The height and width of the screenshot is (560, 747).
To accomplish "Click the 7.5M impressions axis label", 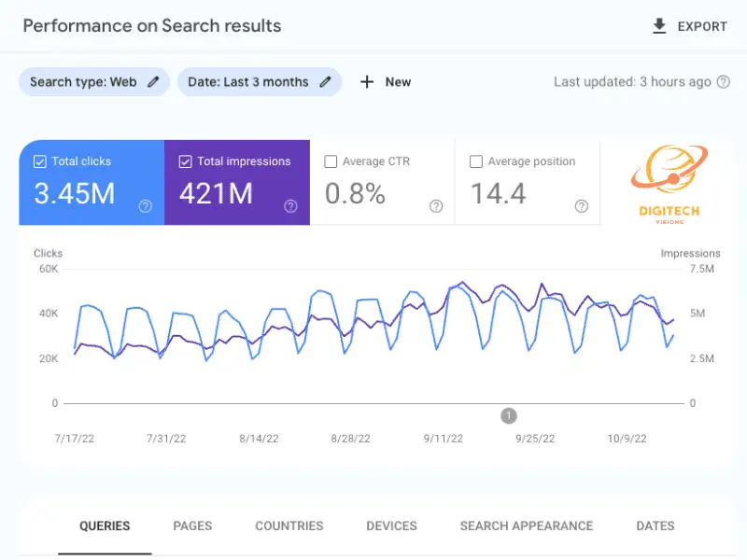I will pos(702,269).
